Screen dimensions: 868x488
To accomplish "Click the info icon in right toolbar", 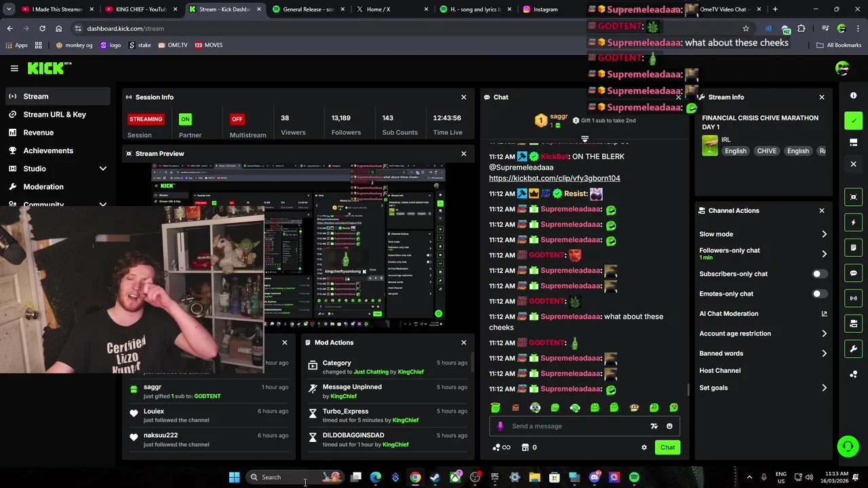I will click(854, 96).
